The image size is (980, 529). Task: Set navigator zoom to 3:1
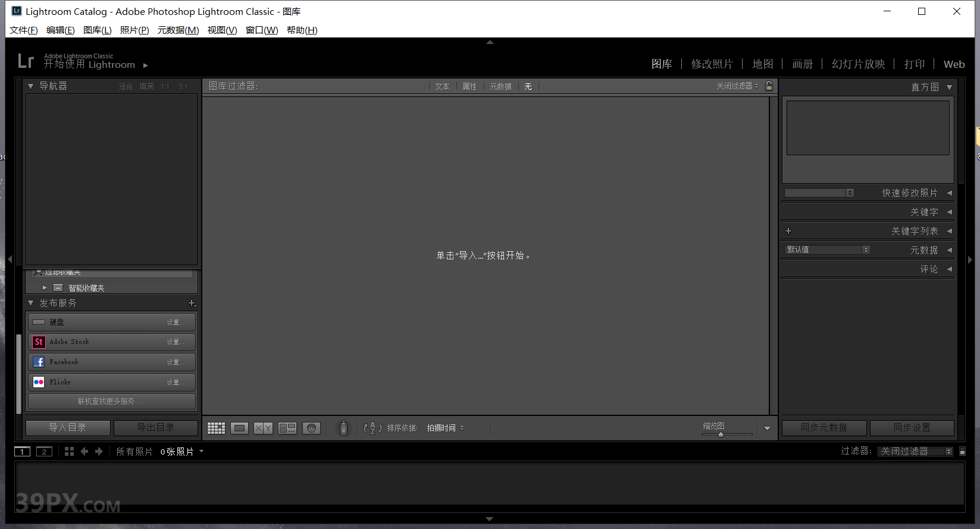[x=183, y=86]
